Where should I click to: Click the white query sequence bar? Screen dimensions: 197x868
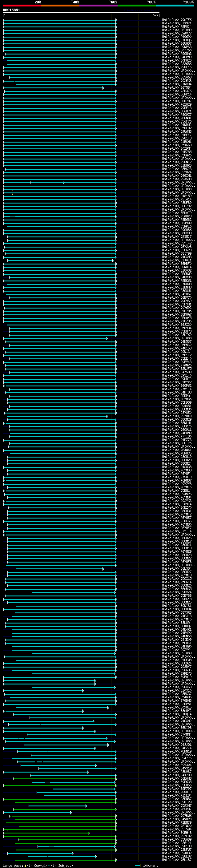pos(81,13)
